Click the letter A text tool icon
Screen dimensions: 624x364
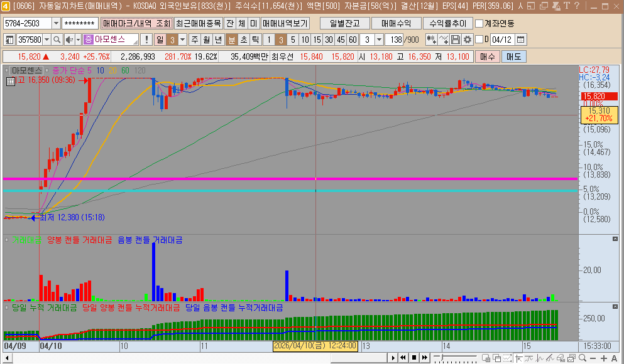point(614,358)
